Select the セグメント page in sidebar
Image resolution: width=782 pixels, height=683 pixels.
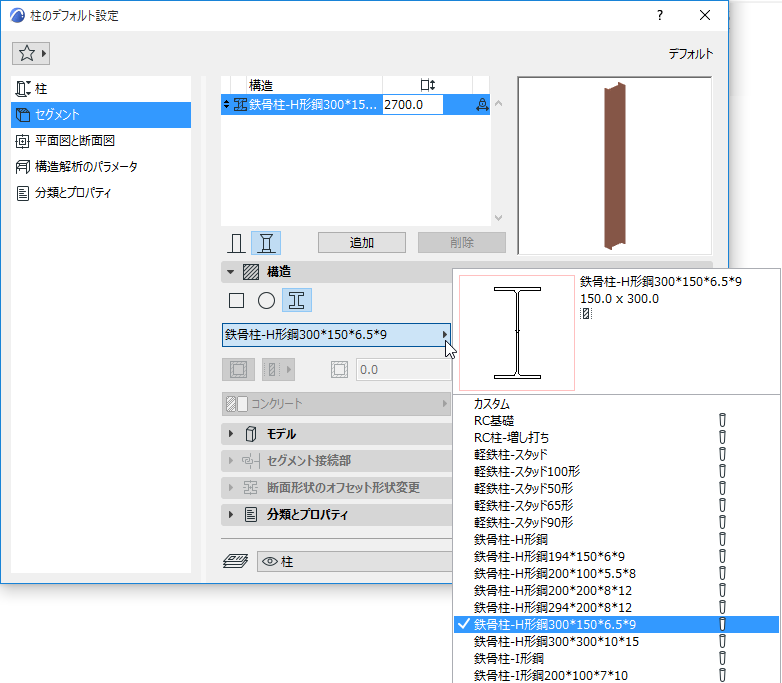point(101,115)
